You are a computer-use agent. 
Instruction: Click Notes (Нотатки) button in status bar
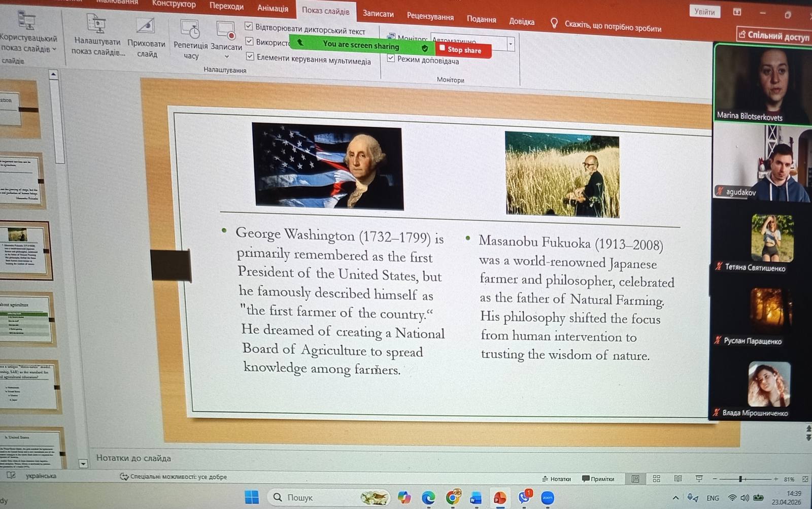(557, 479)
